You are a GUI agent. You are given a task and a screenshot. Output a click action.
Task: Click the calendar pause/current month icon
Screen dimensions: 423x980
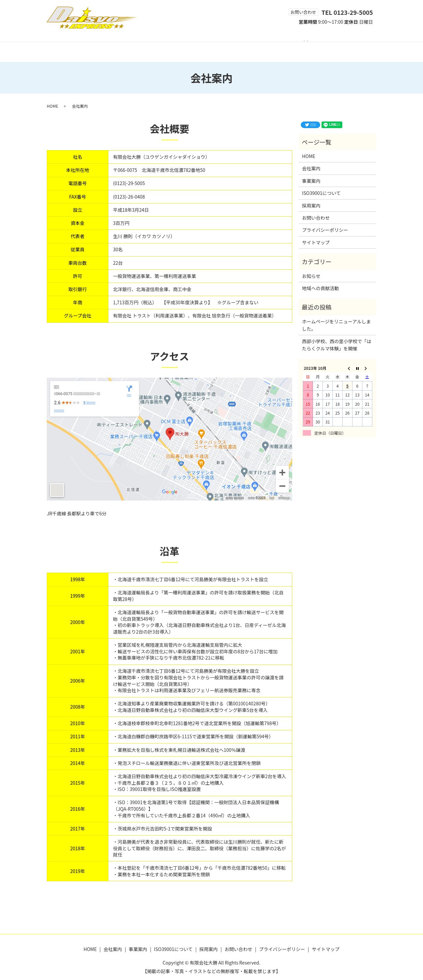(x=357, y=368)
